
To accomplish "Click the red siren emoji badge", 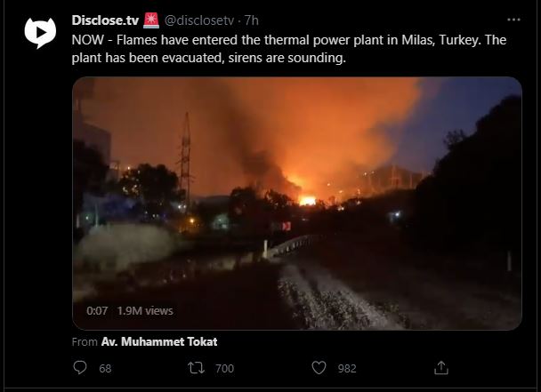I will click(151, 20).
